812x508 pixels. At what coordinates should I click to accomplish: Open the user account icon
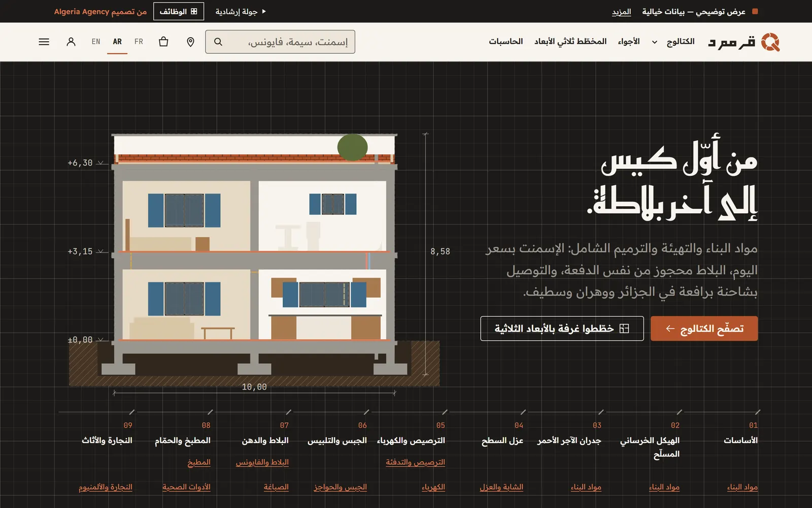point(71,42)
